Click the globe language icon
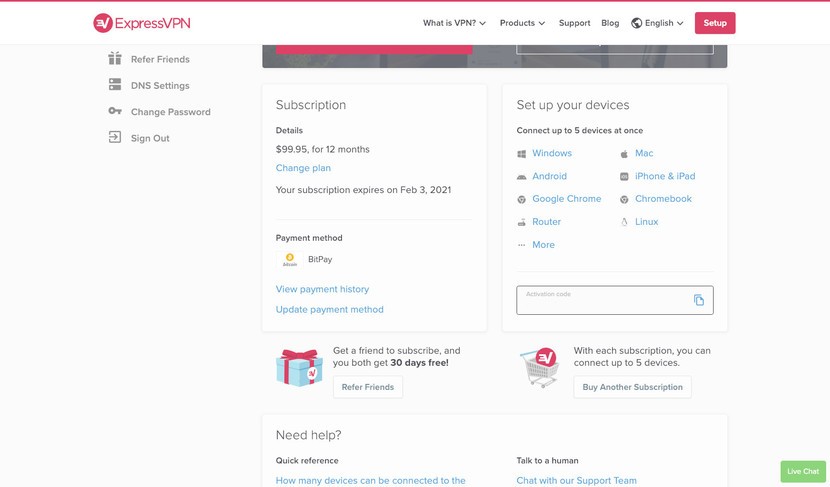The image size is (830, 487). [x=636, y=23]
